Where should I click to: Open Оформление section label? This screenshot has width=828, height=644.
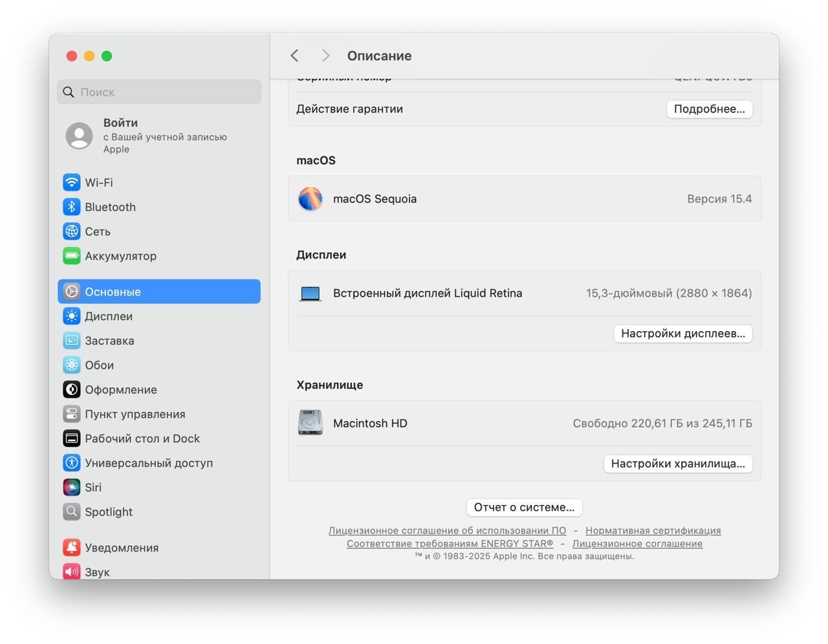(x=121, y=390)
